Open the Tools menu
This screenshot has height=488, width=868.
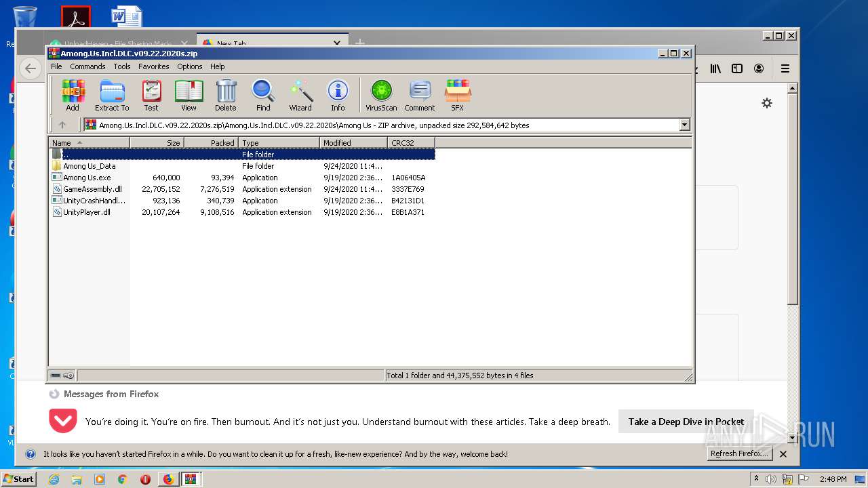[x=122, y=66]
